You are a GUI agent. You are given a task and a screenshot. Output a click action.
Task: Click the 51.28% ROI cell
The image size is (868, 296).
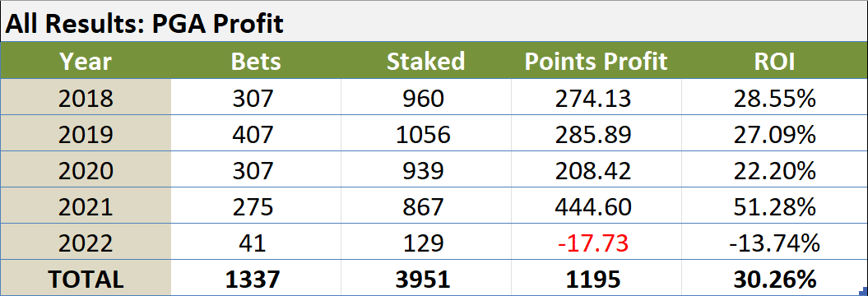coord(774,207)
